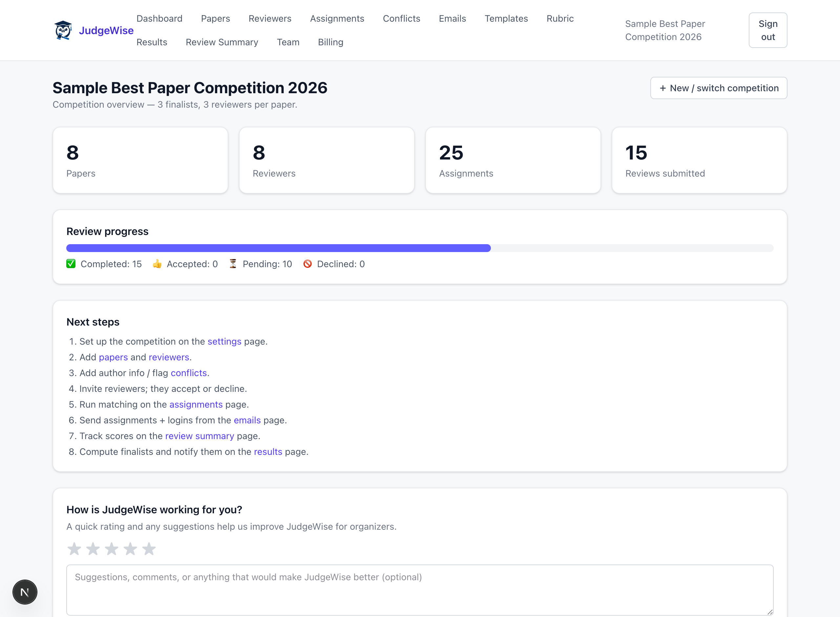Click the JudgeWise brand name link
The width and height of the screenshot is (840, 617).
[x=106, y=30]
